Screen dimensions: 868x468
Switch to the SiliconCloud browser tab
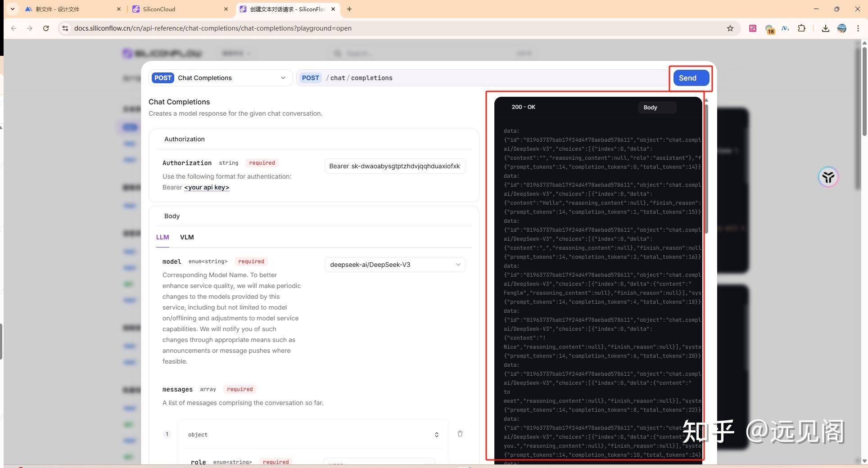point(180,9)
